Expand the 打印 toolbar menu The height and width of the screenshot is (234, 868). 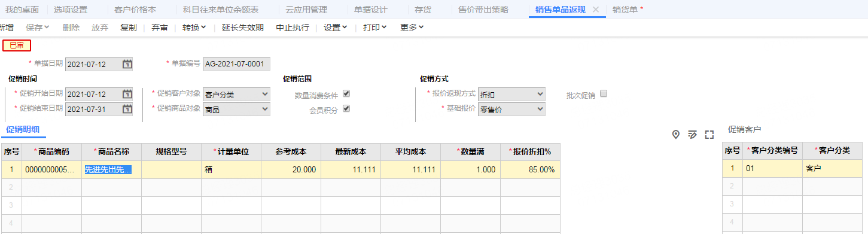pyautogui.click(x=375, y=28)
